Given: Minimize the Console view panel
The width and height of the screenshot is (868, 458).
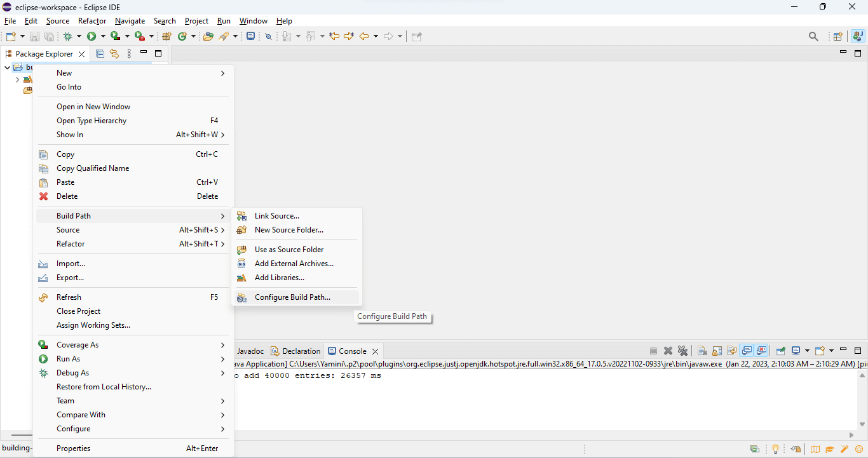Looking at the screenshot, I should [843, 349].
